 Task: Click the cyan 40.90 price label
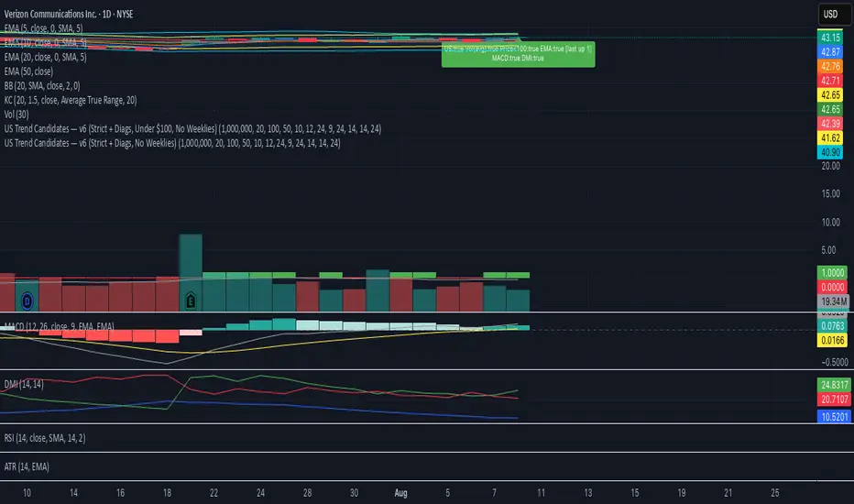click(x=830, y=152)
